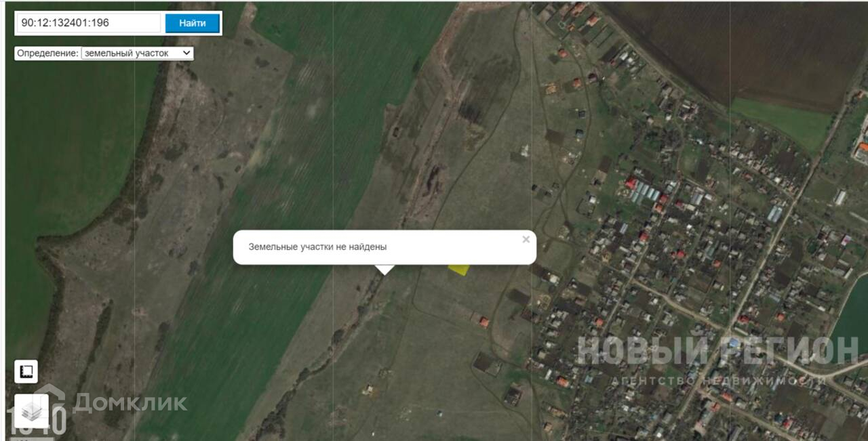The height and width of the screenshot is (441, 868).
Task: Click the 'Земельные участки не найдены' message text
Action: 317,247
